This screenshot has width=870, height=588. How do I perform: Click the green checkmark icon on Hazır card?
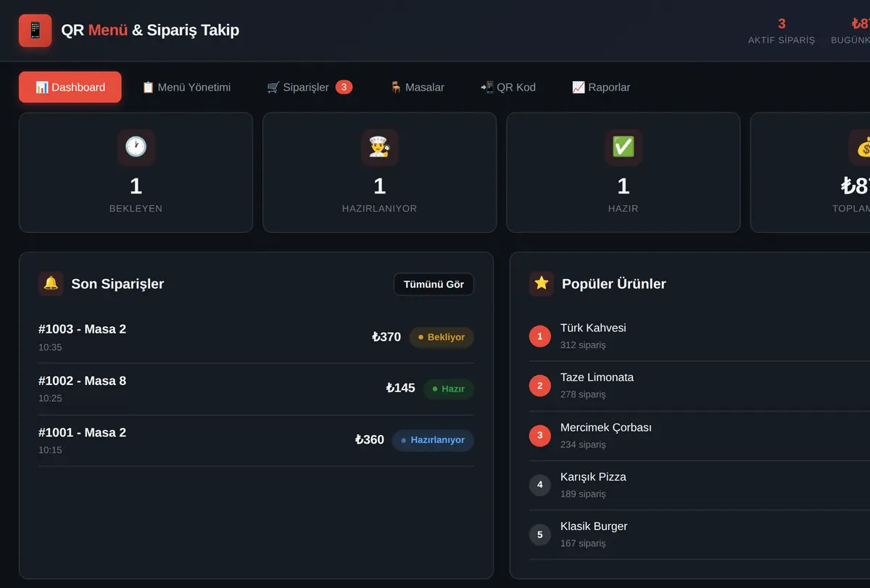coord(623,147)
